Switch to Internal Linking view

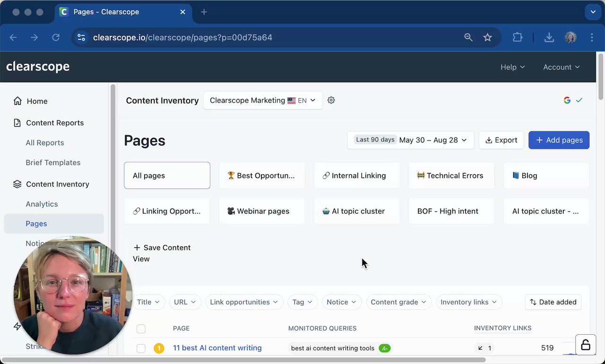[x=357, y=175]
